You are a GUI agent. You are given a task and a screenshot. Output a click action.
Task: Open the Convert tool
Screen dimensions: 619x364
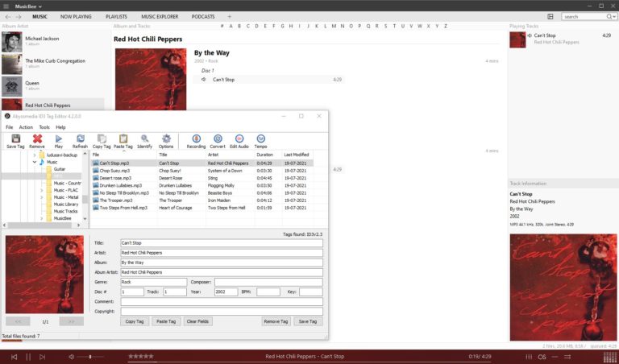pyautogui.click(x=218, y=141)
